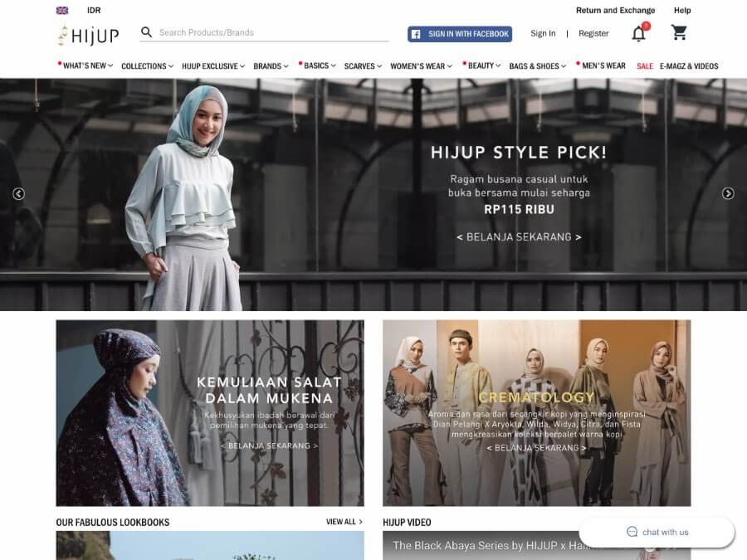747x560 pixels.
Task: Expand the Collections dropdown
Action: pos(147,66)
